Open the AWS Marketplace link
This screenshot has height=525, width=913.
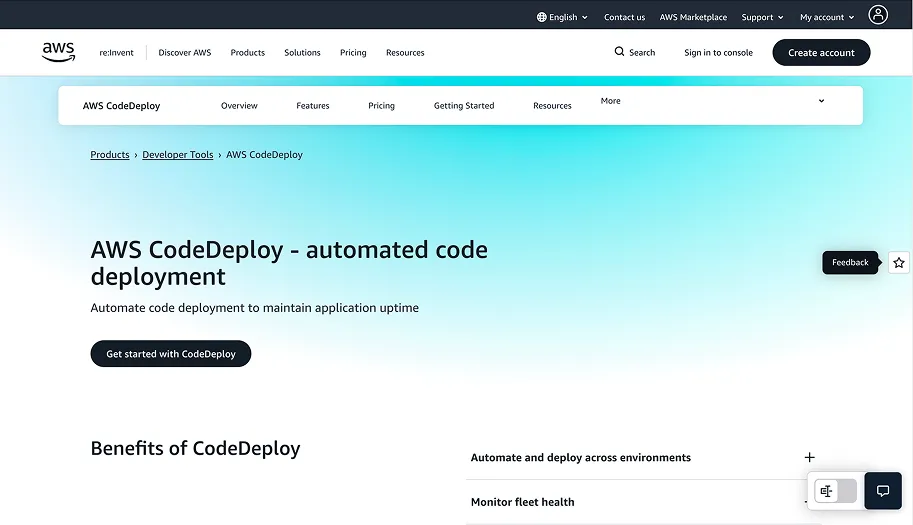click(693, 17)
